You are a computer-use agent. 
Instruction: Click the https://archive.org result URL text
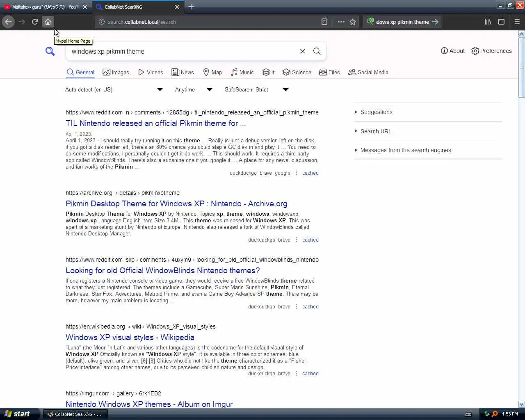click(123, 193)
